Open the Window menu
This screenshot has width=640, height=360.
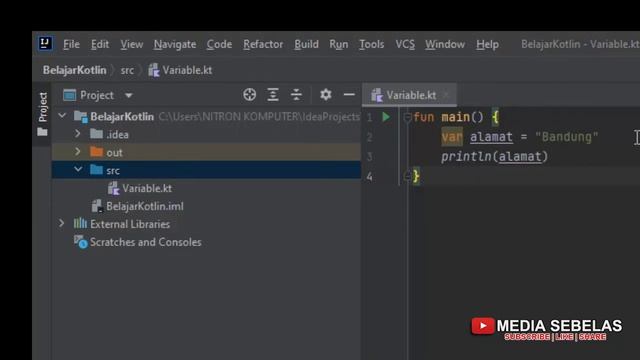445,44
